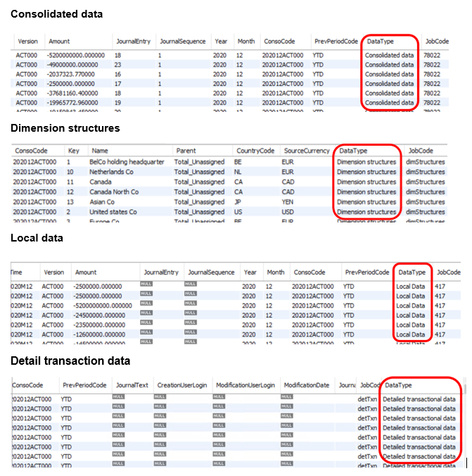Click PrevPeriodCode header in Consolidated data table
Viewport: 472px width, 476px height.
pyautogui.click(x=336, y=42)
